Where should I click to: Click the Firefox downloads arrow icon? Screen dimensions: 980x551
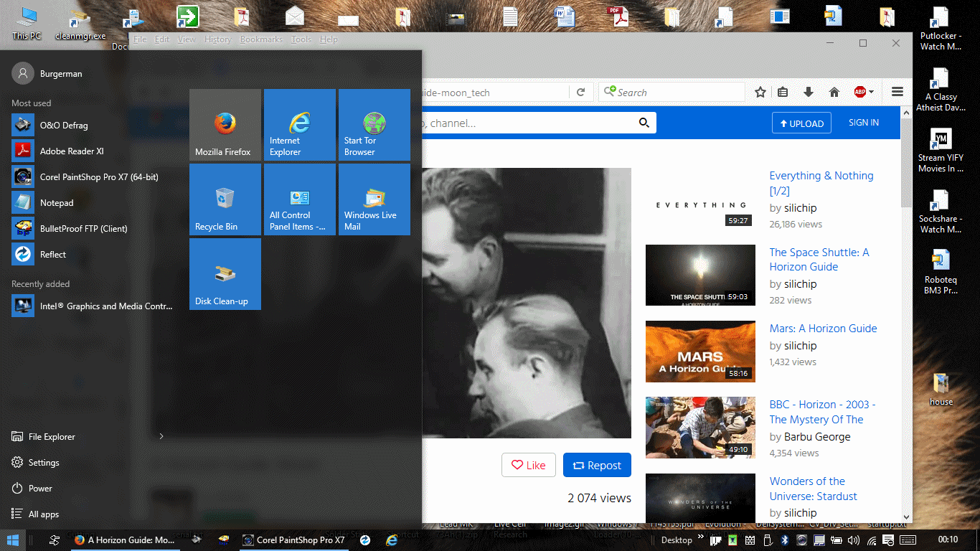point(809,92)
